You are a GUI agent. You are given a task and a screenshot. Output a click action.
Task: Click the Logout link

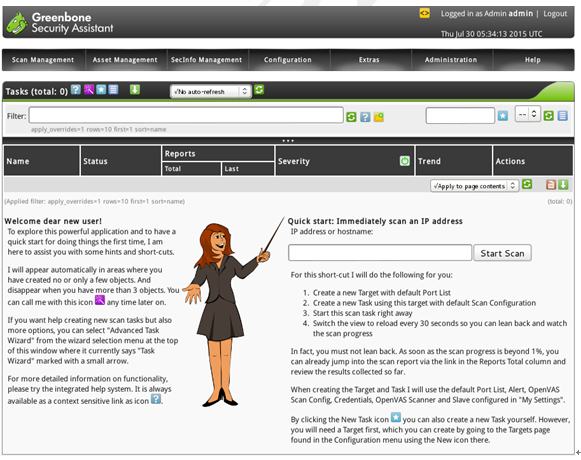(x=555, y=14)
